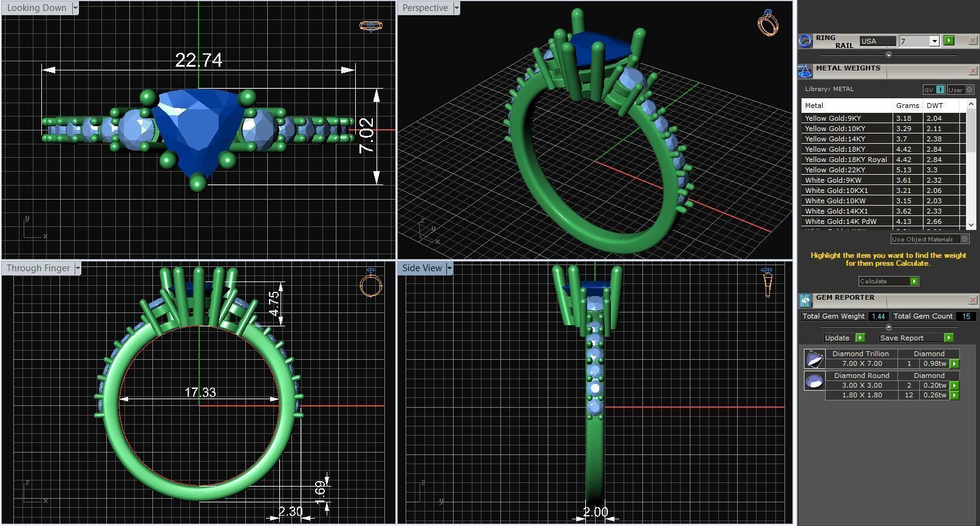Click the Grams column header

pos(907,106)
